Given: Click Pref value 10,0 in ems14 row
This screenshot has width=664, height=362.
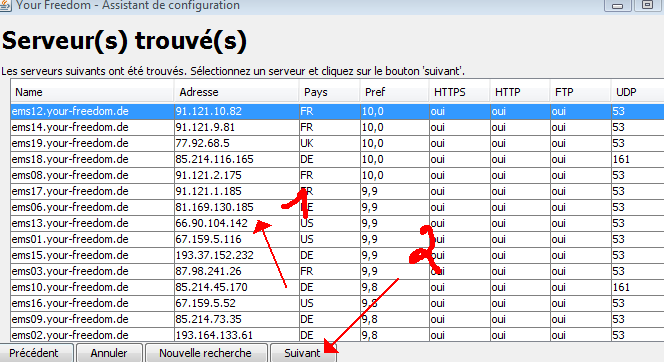Looking at the screenshot, I should point(394,127).
